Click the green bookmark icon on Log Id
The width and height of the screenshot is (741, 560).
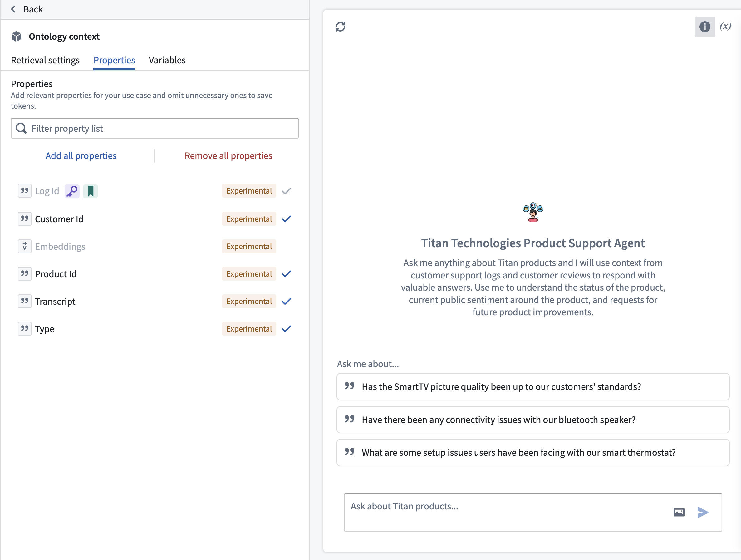coord(91,191)
